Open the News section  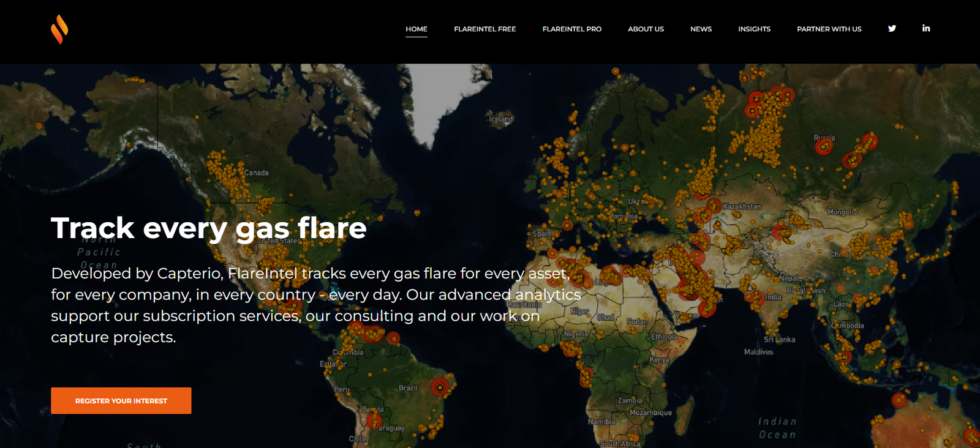[701, 29]
